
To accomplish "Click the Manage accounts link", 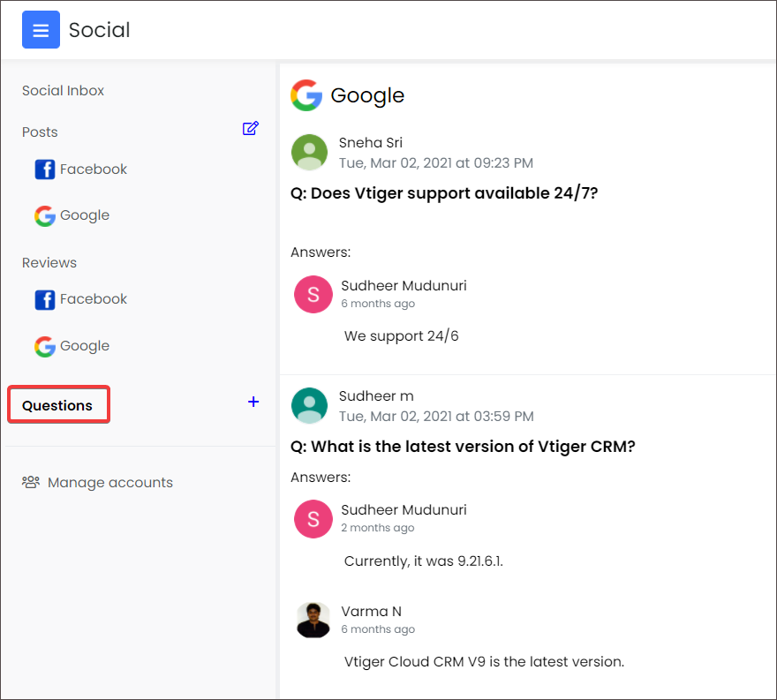I will (109, 483).
